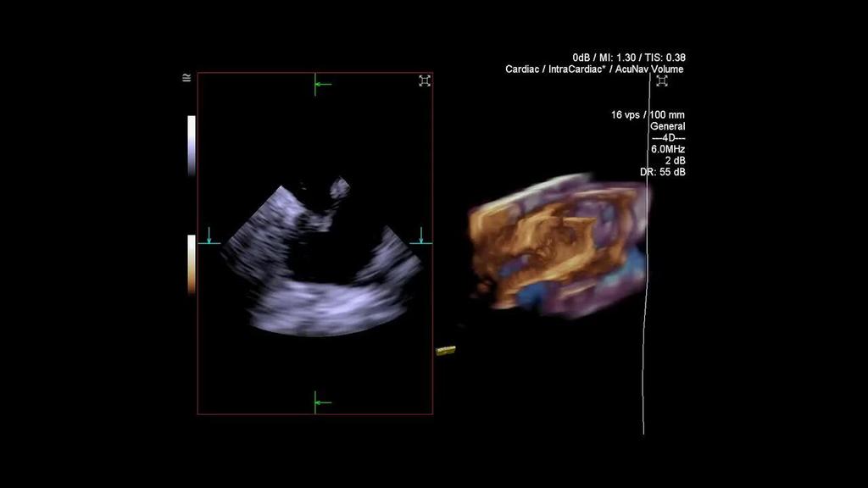Open the 6.0MHz frequency selector
868x488 pixels.
click(x=668, y=147)
